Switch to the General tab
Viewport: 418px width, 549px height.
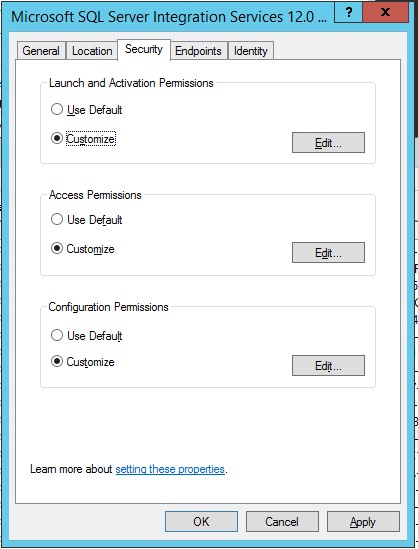click(41, 51)
